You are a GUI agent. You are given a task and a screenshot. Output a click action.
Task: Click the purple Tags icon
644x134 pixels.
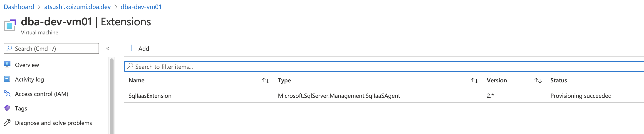pyautogui.click(x=7, y=108)
